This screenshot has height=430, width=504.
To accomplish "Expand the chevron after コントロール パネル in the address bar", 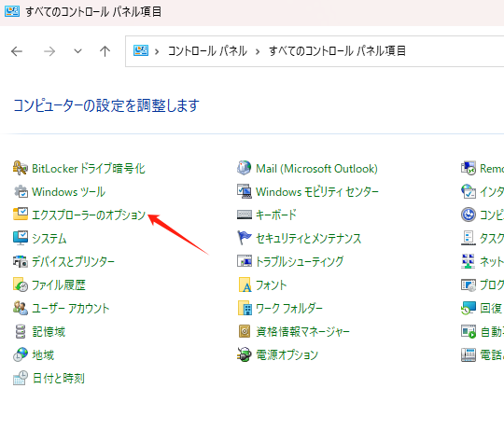I will [x=258, y=51].
